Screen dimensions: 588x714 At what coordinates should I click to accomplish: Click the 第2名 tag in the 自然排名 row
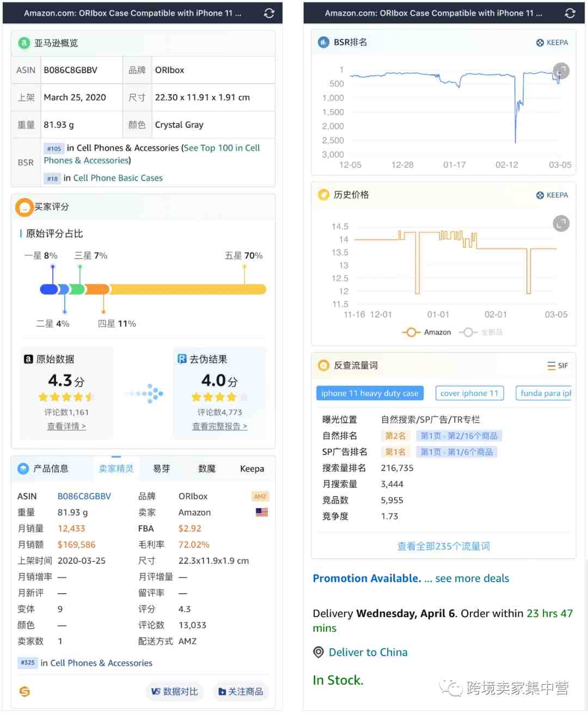coord(396,436)
